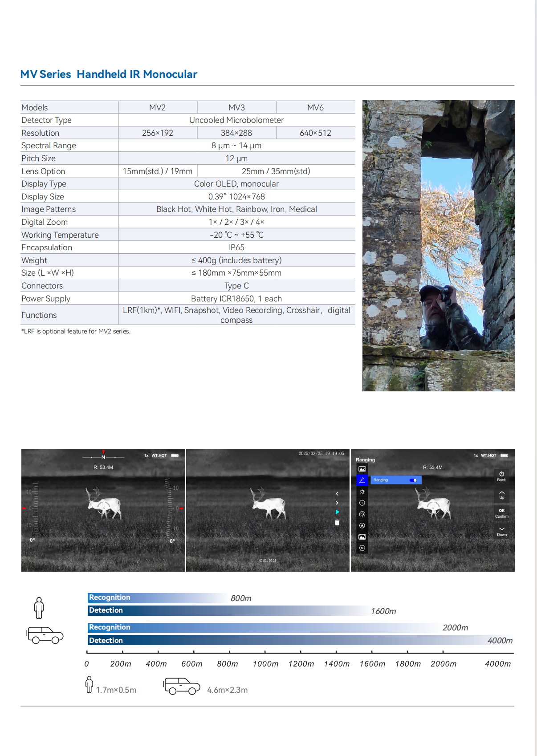Click the MV2 column header

pyautogui.click(x=158, y=108)
